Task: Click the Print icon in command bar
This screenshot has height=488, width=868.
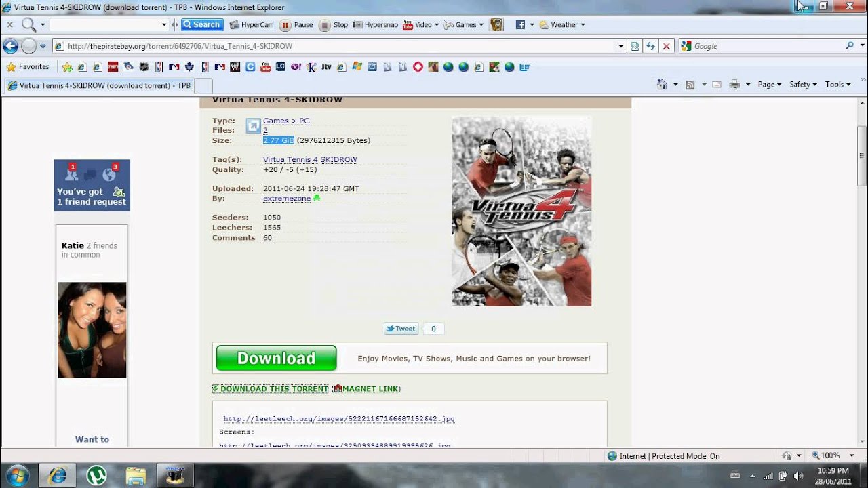Action: point(734,85)
